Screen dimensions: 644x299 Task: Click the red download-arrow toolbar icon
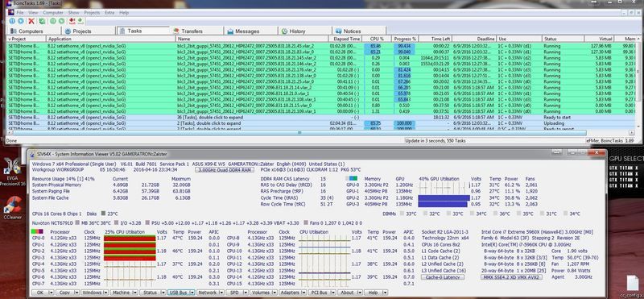click(72, 21)
